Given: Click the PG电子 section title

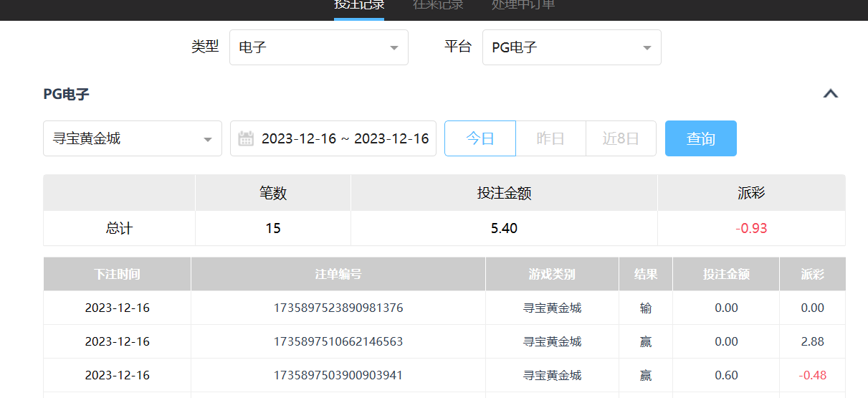Looking at the screenshot, I should (66, 94).
